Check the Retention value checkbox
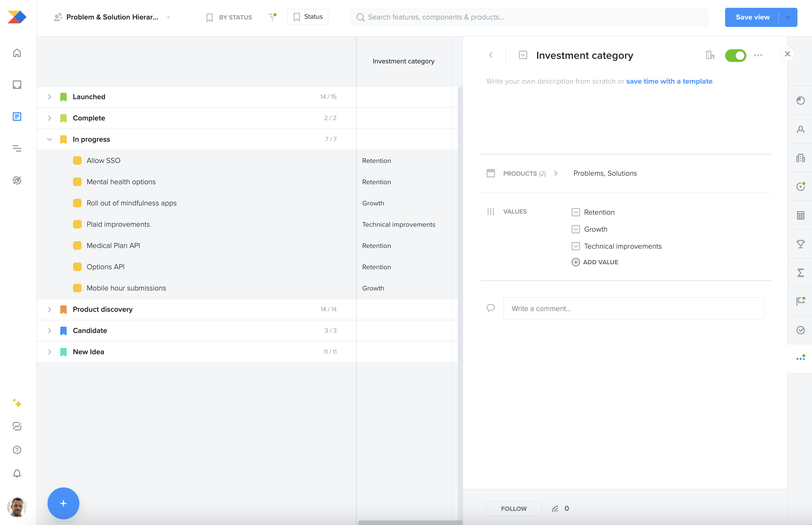Image resolution: width=812 pixels, height=525 pixels. (576, 212)
